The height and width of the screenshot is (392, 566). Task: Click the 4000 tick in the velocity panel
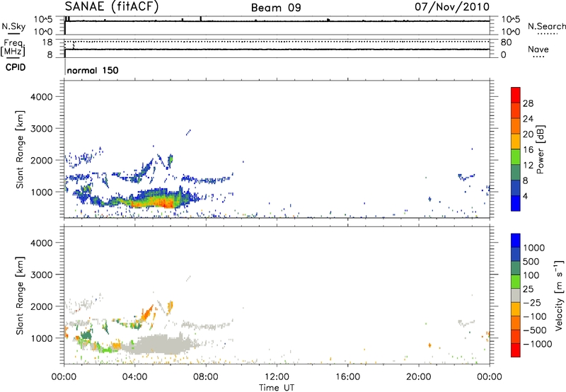pos(42,243)
